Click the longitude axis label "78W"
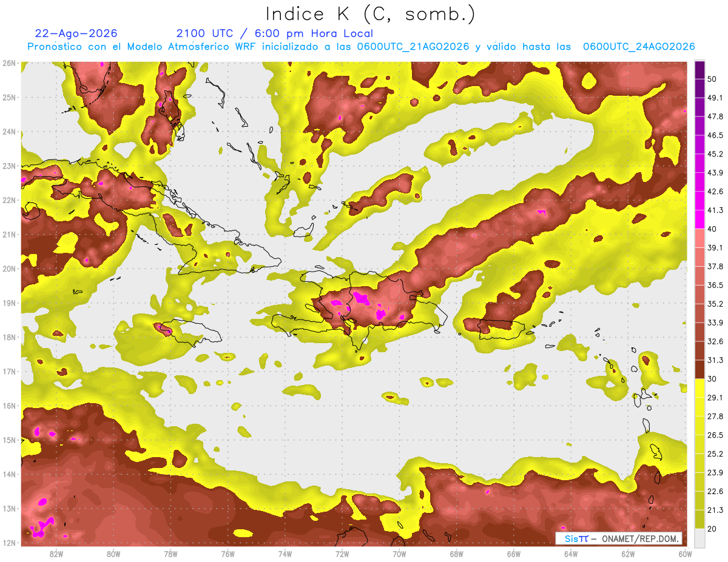Viewport: 728px width, 562px height. pyautogui.click(x=170, y=554)
